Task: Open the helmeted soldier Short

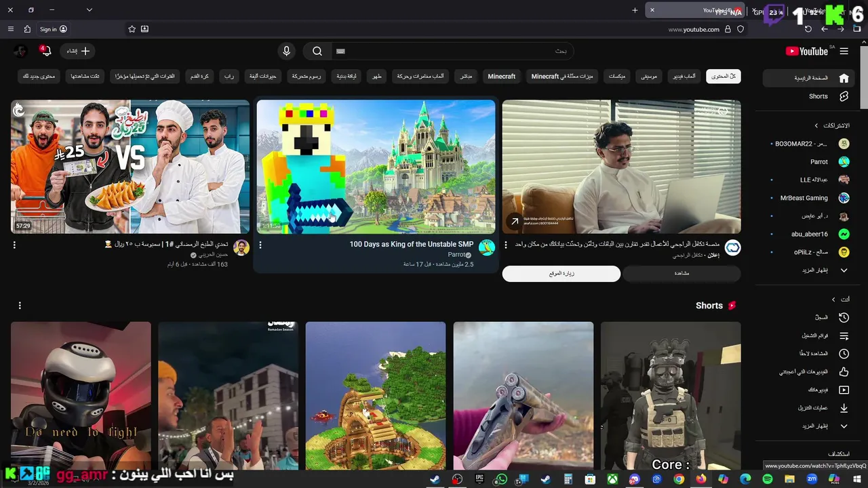Action: pyautogui.click(x=671, y=396)
